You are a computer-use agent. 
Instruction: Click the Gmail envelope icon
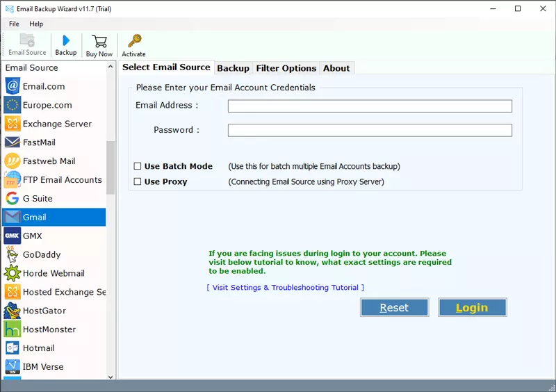[13, 217]
